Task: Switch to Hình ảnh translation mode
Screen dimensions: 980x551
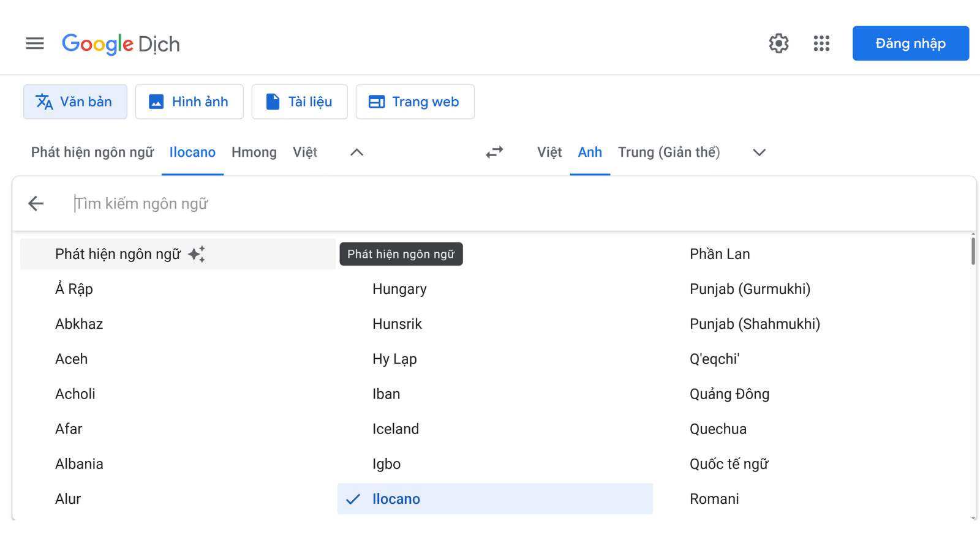Action: pyautogui.click(x=189, y=102)
